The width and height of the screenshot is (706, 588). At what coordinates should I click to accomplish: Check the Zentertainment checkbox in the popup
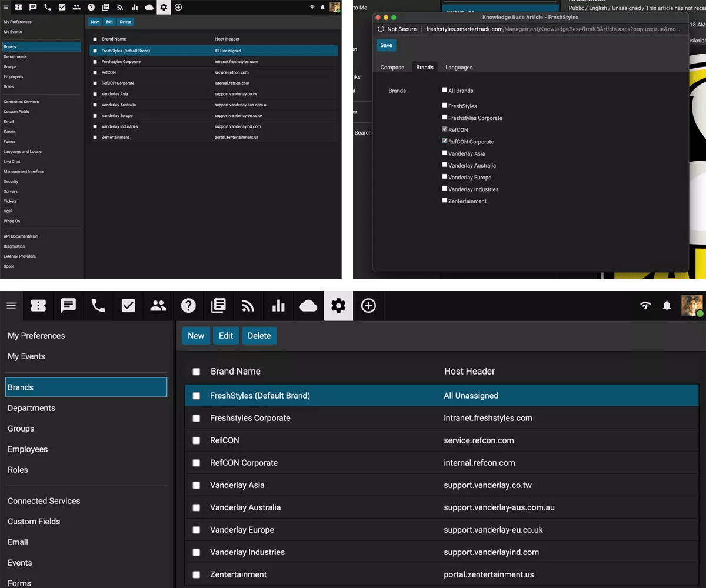coord(445,201)
